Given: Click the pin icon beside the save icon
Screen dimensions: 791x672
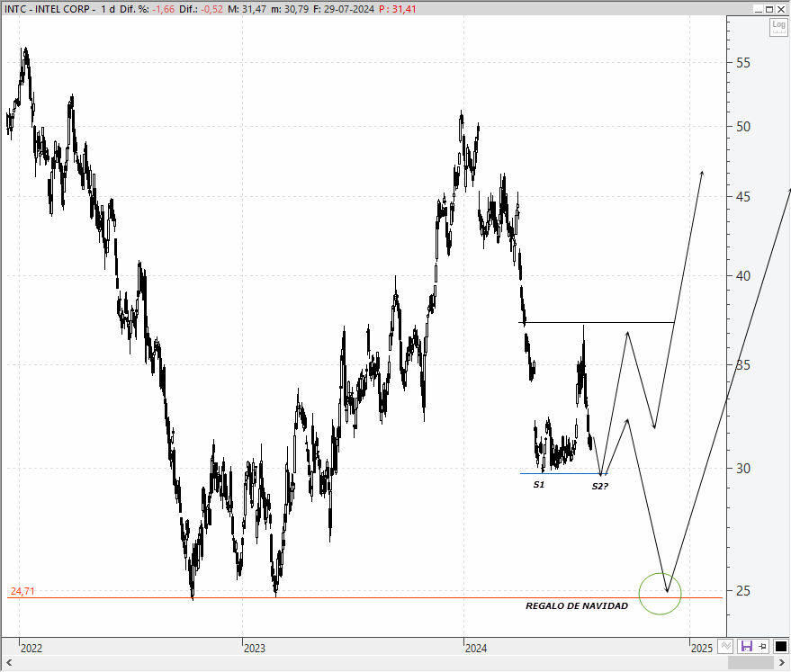Looking at the screenshot, I should (x=762, y=646).
